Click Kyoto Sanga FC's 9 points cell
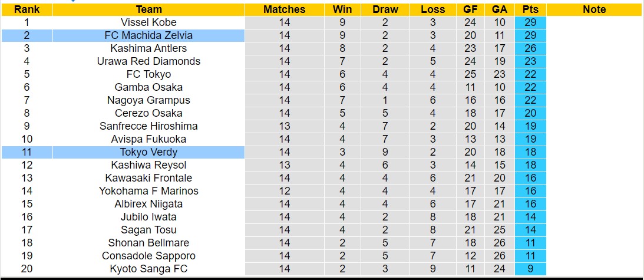The height and width of the screenshot is (280, 644). [x=530, y=269]
